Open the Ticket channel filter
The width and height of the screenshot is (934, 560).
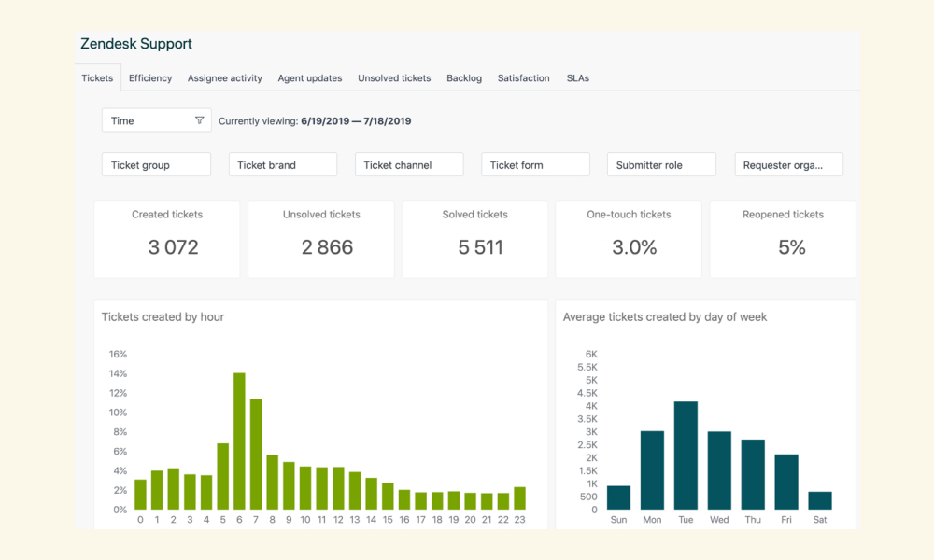[x=409, y=165]
